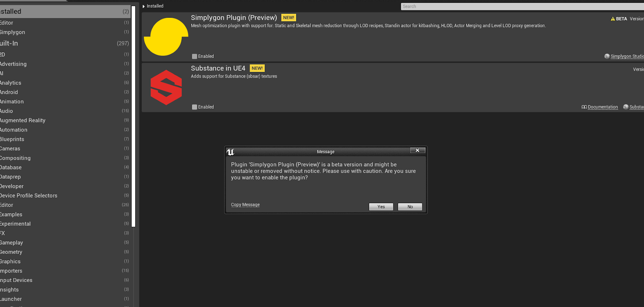Image resolution: width=644 pixels, height=307 pixels.
Task: Click the globe icon beside Simplygon Studios
Action: pos(607,56)
